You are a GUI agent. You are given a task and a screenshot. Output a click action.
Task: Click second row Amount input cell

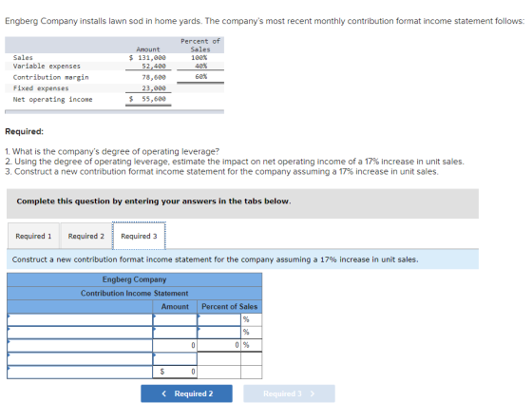pyautogui.click(x=175, y=333)
